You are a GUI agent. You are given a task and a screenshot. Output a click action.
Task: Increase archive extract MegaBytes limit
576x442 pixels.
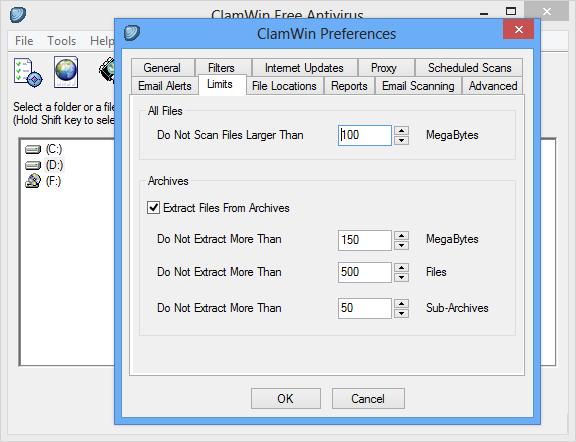click(x=402, y=236)
